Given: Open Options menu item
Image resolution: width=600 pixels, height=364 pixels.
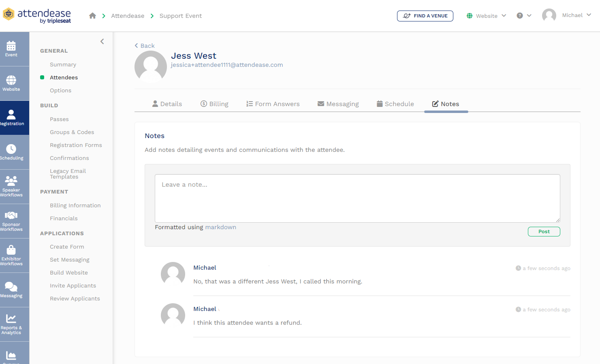Looking at the screenshot, I should point(60,90).
